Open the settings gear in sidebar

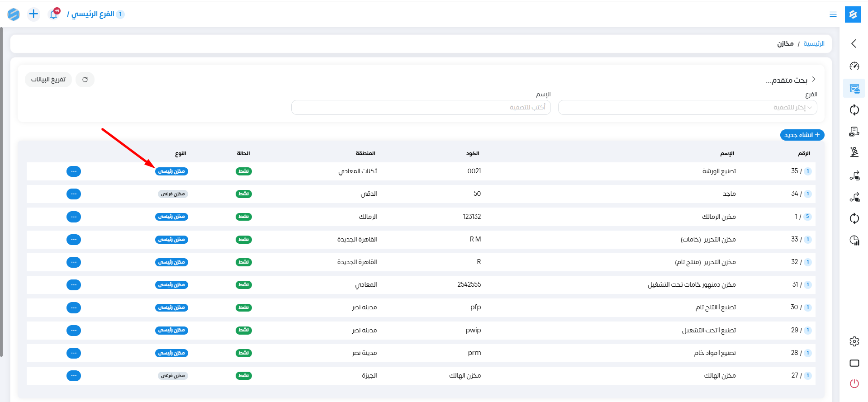854,341
